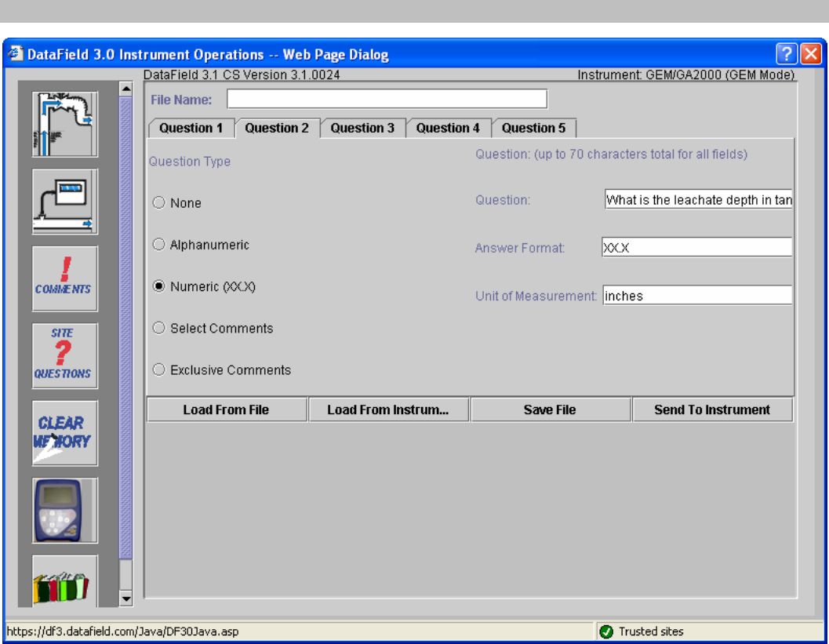Click the 'up to 70 characters' hint text

611,155
